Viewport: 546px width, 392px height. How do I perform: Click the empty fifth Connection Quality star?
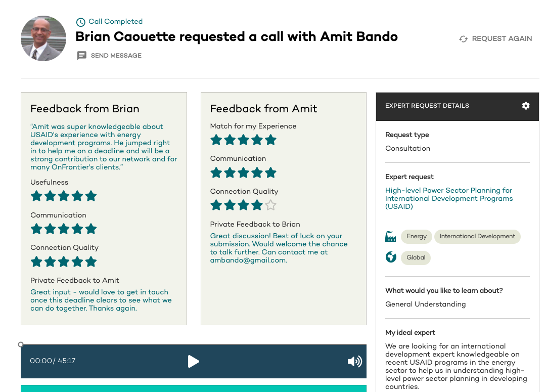[x=270, y=205]
